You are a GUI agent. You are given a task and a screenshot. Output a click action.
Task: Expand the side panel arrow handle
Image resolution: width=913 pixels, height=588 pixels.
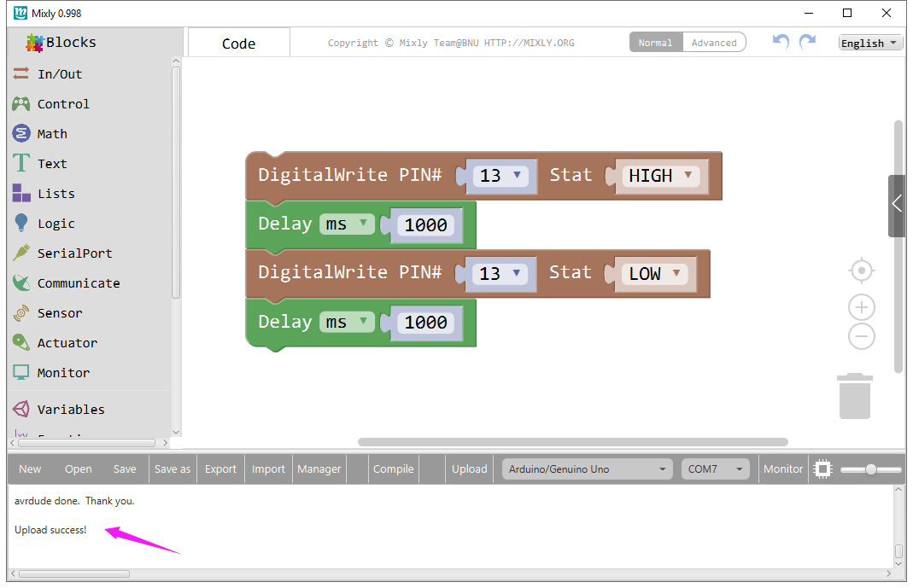(x=897, y=204)
